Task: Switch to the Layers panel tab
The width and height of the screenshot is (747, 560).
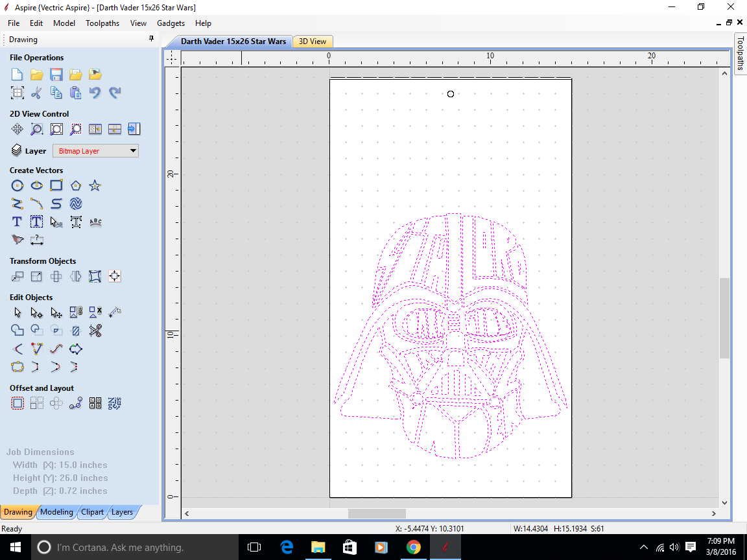Action: pos(122,512)
